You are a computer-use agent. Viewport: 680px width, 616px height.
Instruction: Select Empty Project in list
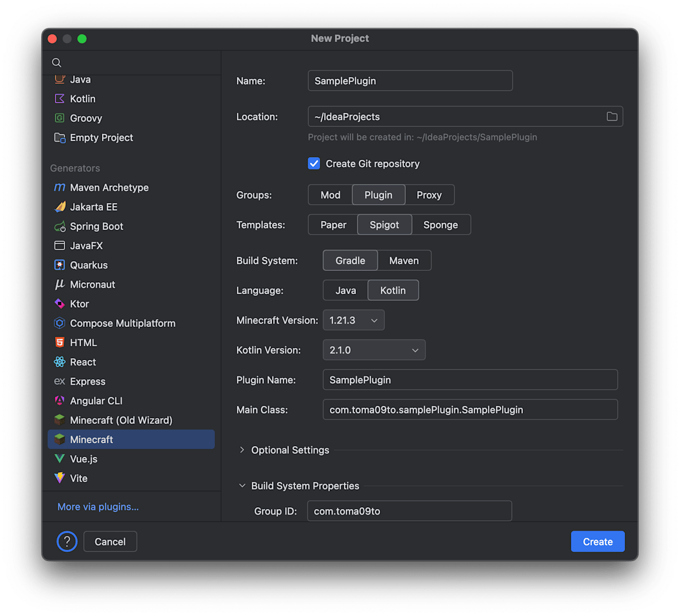[131, 138]
